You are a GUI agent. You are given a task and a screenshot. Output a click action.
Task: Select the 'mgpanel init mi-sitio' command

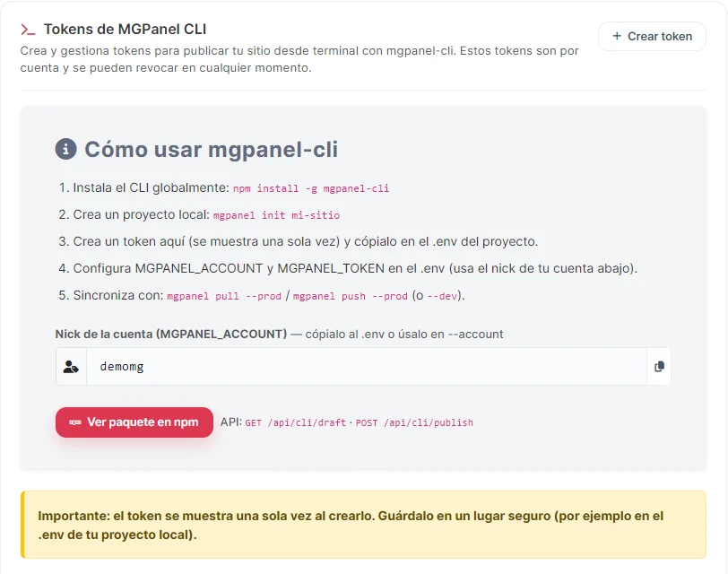[x=276, y=215]
